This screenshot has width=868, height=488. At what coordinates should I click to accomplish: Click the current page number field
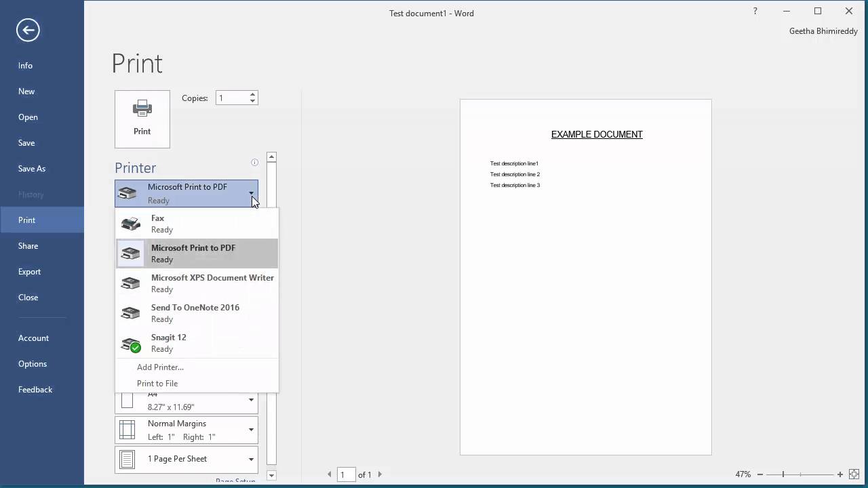click(x=347, y=474)
